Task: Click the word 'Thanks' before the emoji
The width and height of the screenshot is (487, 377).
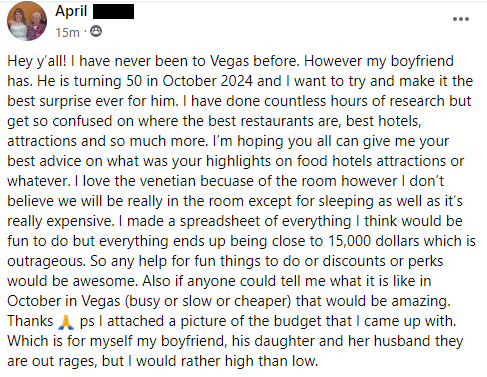Action: [30, 321]
